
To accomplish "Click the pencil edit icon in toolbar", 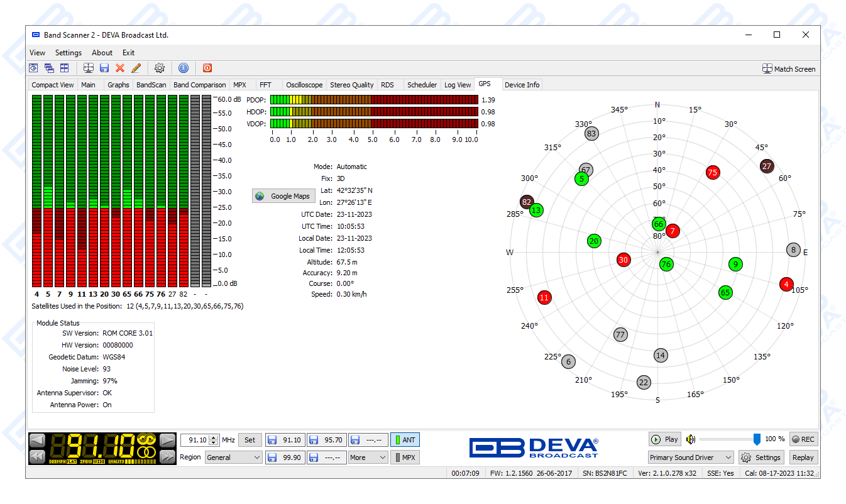I will click(136, 68).
